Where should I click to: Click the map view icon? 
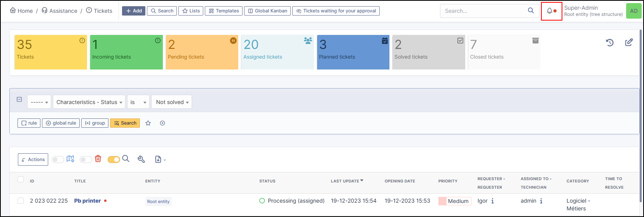pos(70,159)
